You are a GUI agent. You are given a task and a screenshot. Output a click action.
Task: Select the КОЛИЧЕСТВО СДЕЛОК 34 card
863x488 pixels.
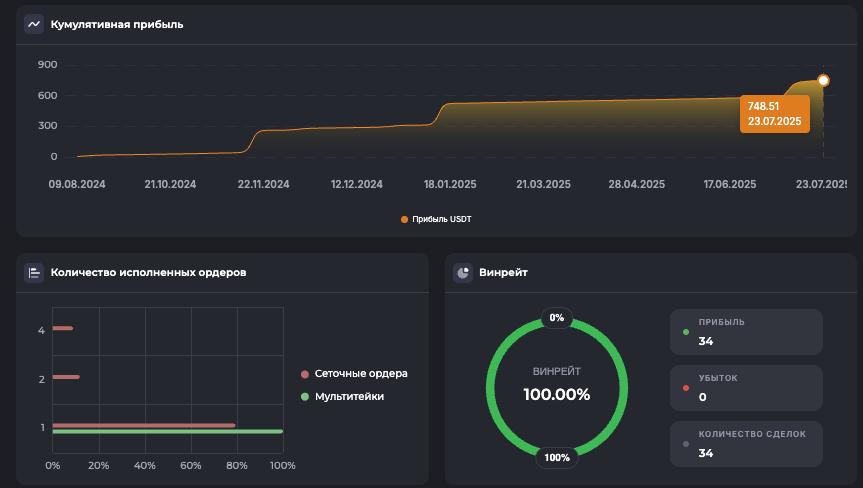746,444
